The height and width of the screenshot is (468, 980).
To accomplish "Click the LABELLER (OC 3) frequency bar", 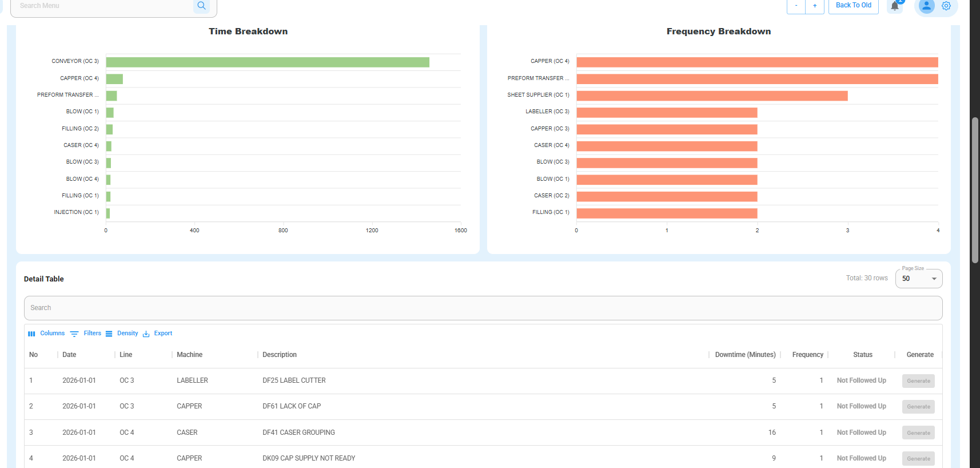I will coord(667,113).
